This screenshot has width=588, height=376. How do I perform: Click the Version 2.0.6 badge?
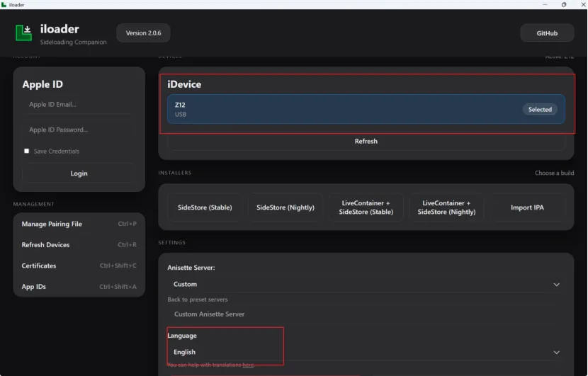tap(143, 33)
